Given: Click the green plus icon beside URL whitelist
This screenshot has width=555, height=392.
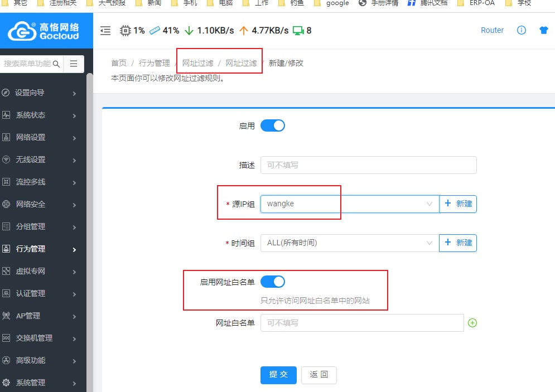Looking at the screenshot, I should [472, 323].
